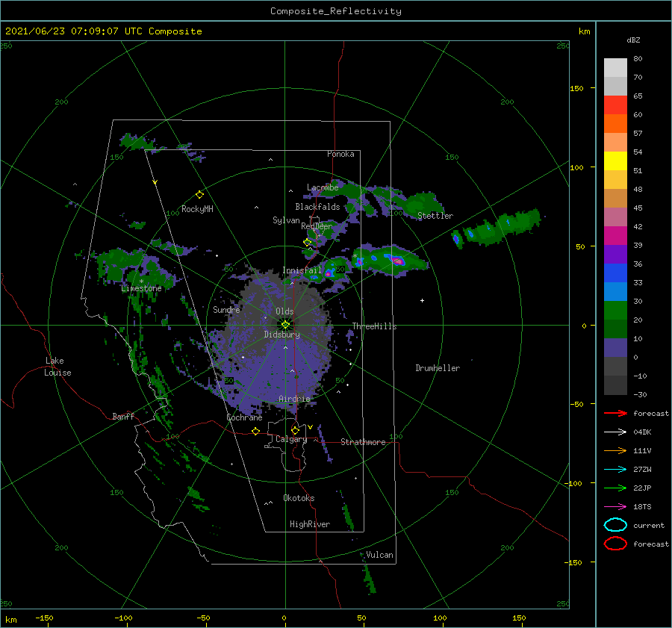Click the Sylvan label on the map
672x628 pixels.
pos(286,220)
